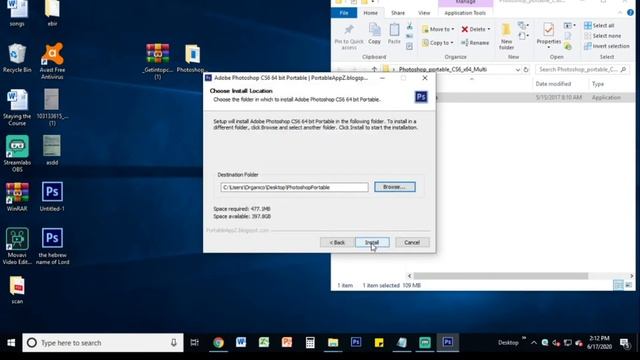Click Select none in Explorer ribbon

point(602,36)
